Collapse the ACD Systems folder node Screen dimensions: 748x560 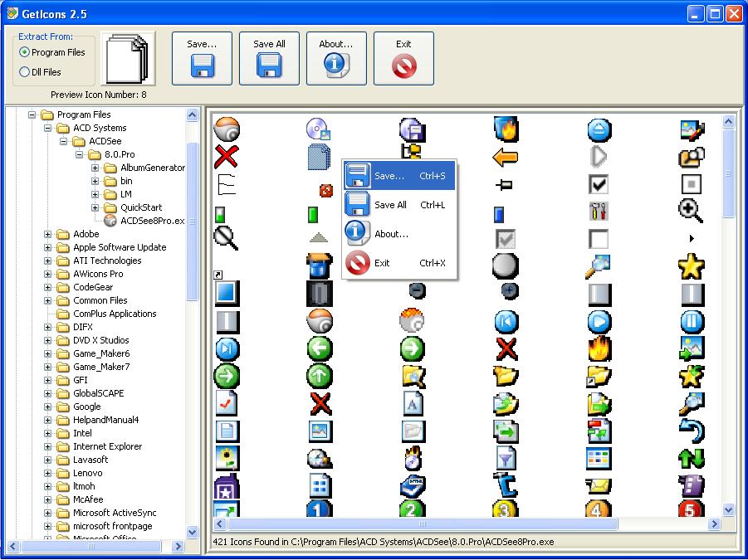tap(47, 128)
